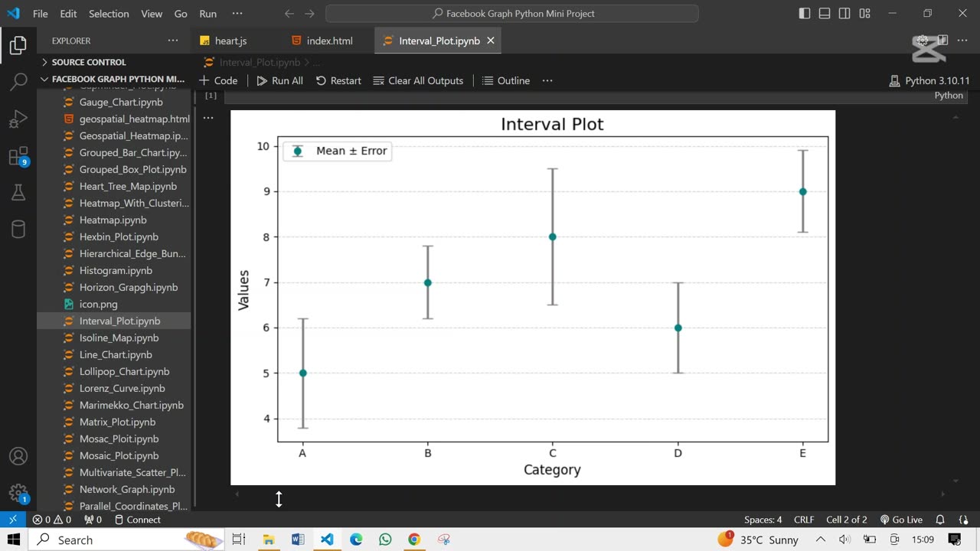Select Python 3.10.11 kernel

(929, 80)
